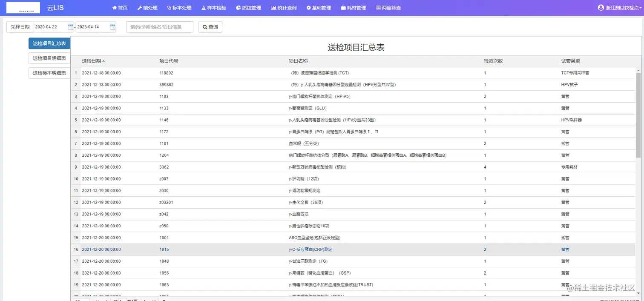Click the gear icon next to 基础管理
644x301 pixels.
pos(309,8)
